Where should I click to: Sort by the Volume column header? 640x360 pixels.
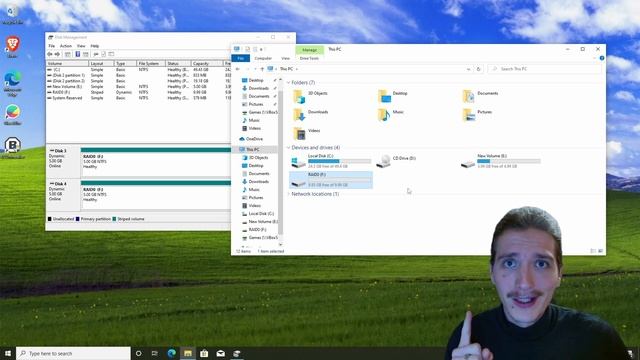[x=67, y=64]
